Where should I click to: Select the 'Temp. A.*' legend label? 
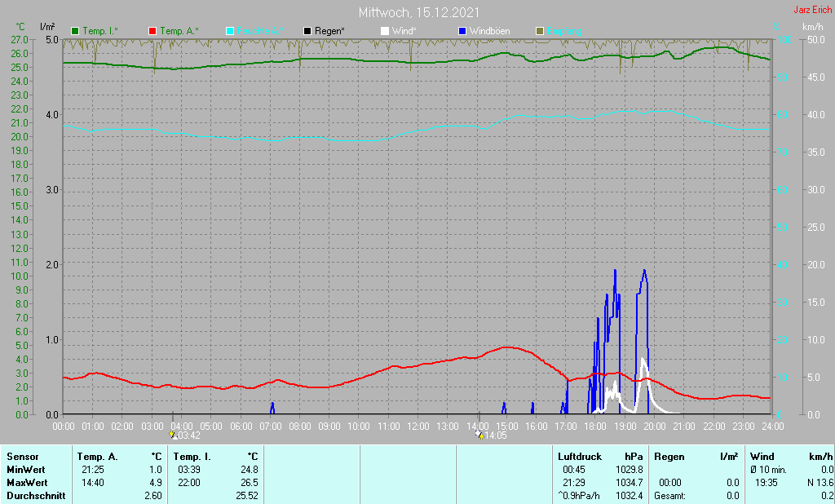(179, 31)
